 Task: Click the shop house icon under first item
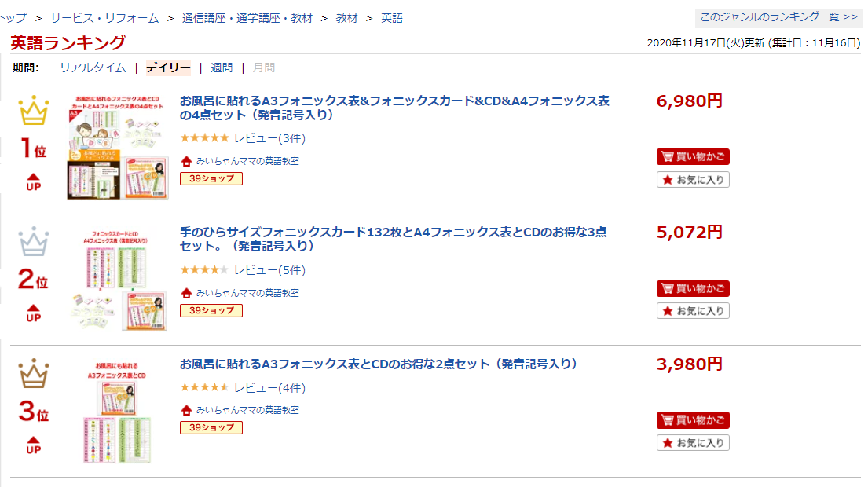[186, 161]
